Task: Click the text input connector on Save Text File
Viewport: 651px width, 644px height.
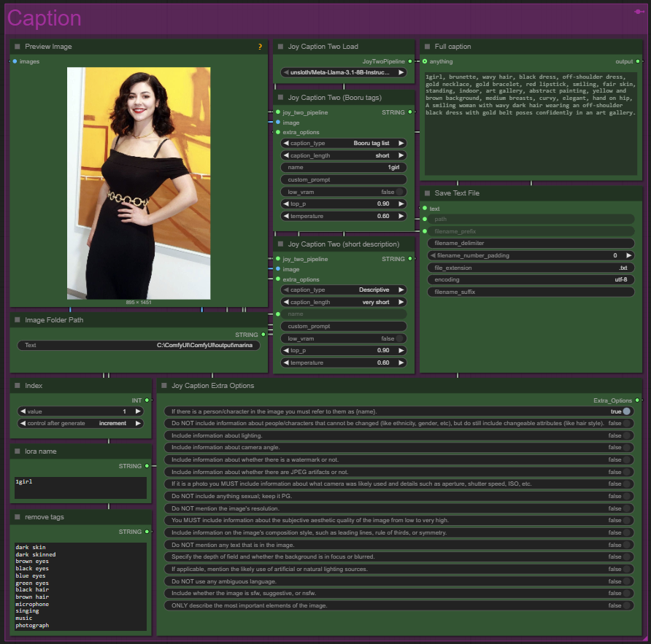Action: tap(425, 209)
